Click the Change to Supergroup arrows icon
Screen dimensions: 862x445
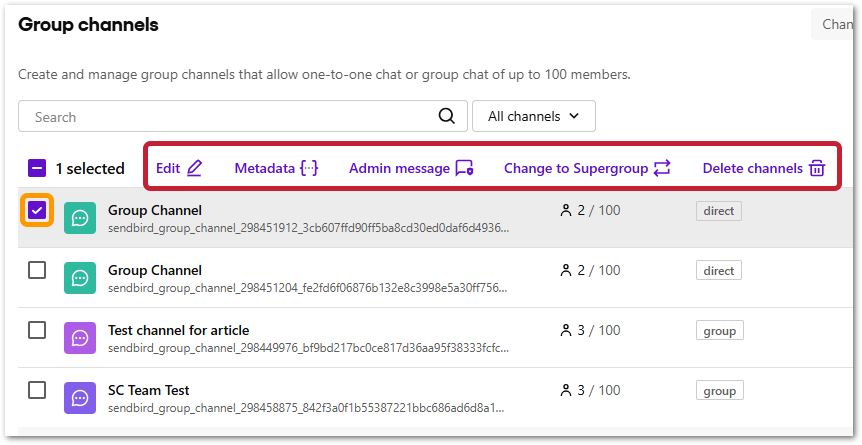(662, 168)
